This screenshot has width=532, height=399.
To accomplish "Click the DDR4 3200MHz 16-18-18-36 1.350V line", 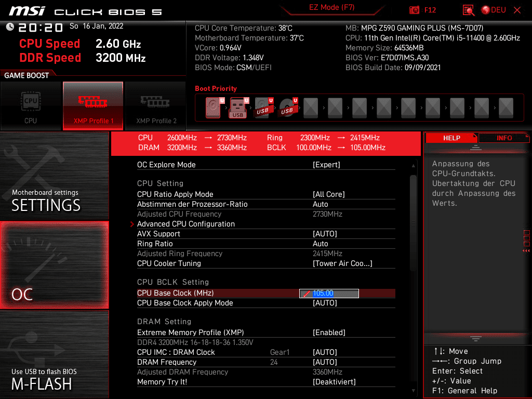I will (195, 342).
